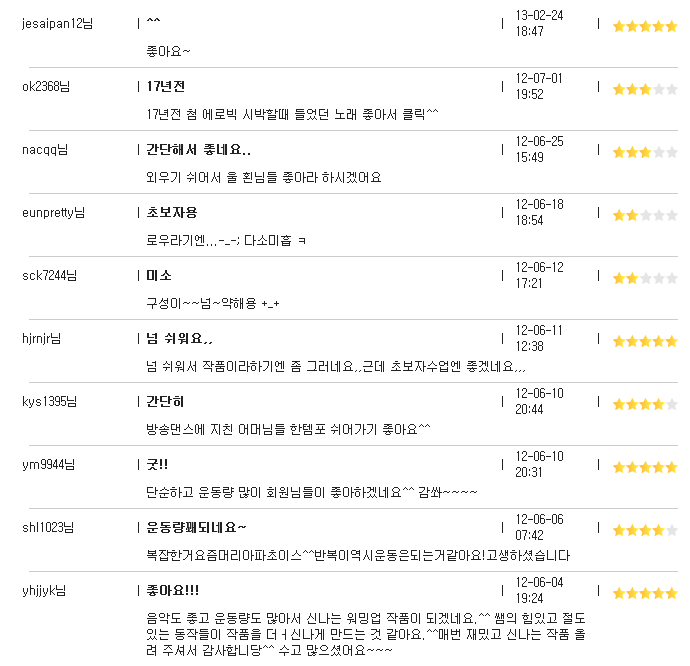Image resolution: width=690 pixels, height=666 pixels.
Task: Click the star rating on sck7244's review
Action: [645, 278]
